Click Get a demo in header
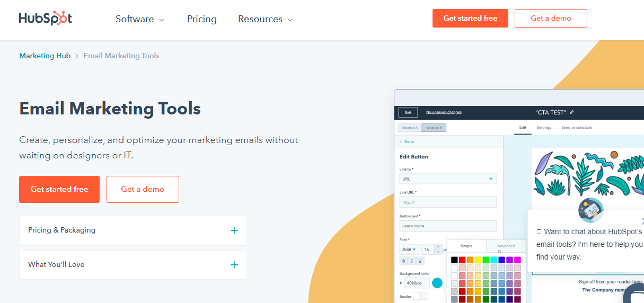 tap(551, 18)
